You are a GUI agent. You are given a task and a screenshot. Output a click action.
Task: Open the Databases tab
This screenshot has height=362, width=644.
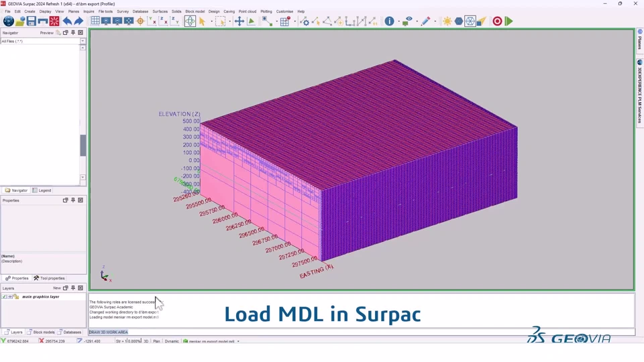point(69,332)
